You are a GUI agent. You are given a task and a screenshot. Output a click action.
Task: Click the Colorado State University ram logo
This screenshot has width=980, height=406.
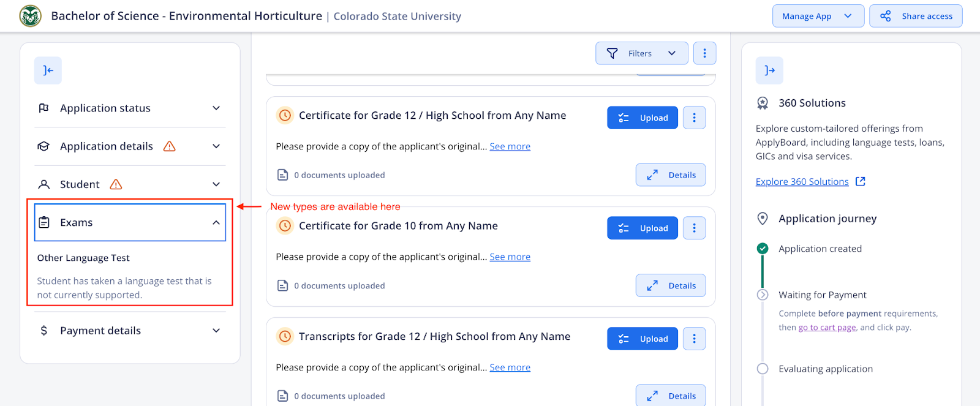[30, 15]
